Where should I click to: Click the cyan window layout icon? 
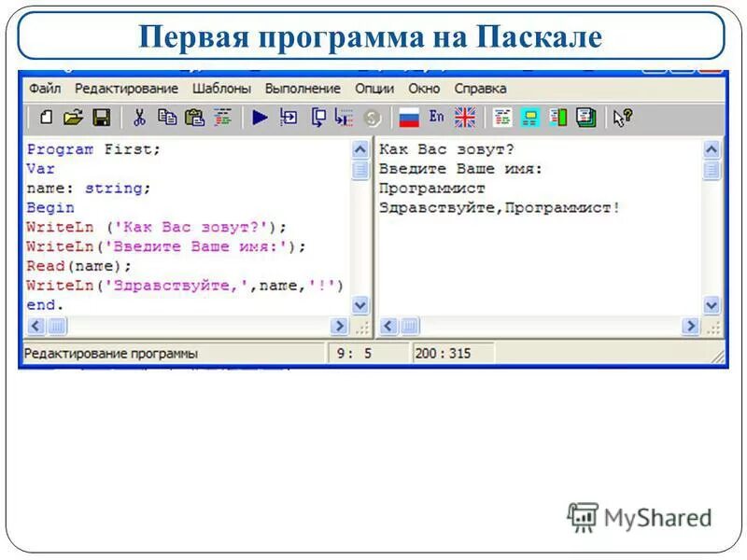[x=529, y=118]
